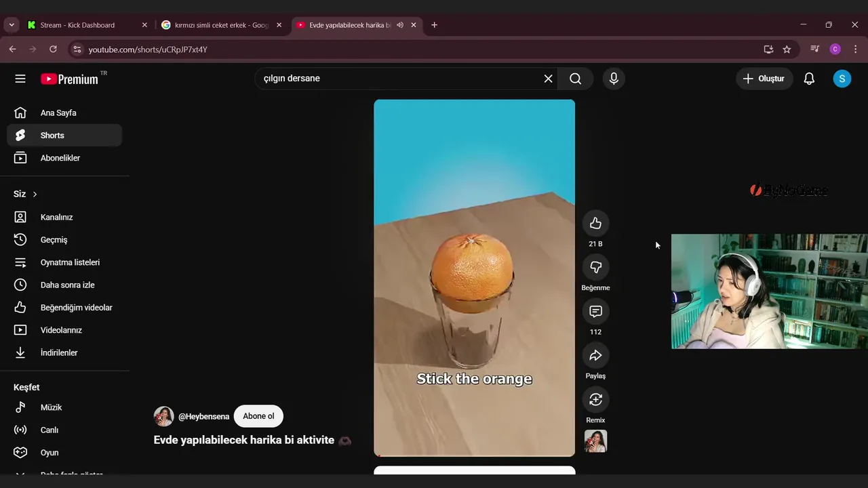The height and width of the screenshot is (488, 868).
Task: Open Beğendiğim videolar liked videos
Action: 64,308
